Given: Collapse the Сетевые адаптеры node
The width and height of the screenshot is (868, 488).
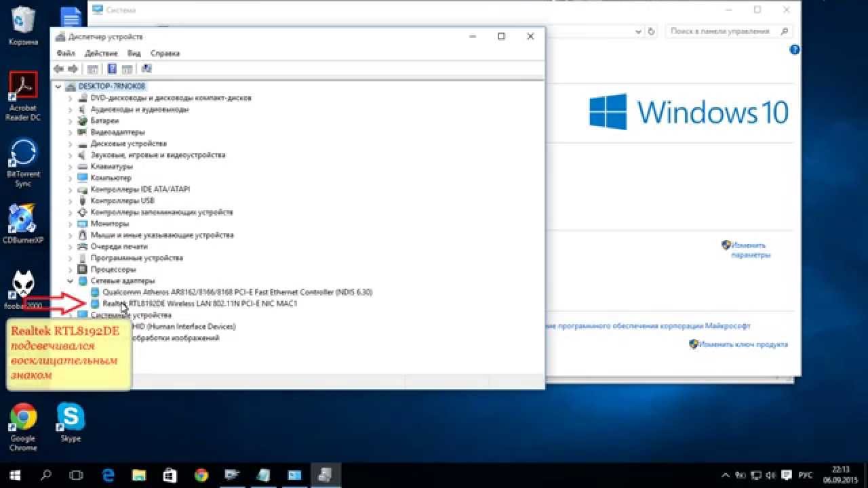Looking at the screenshot, I should coord(70,281).
